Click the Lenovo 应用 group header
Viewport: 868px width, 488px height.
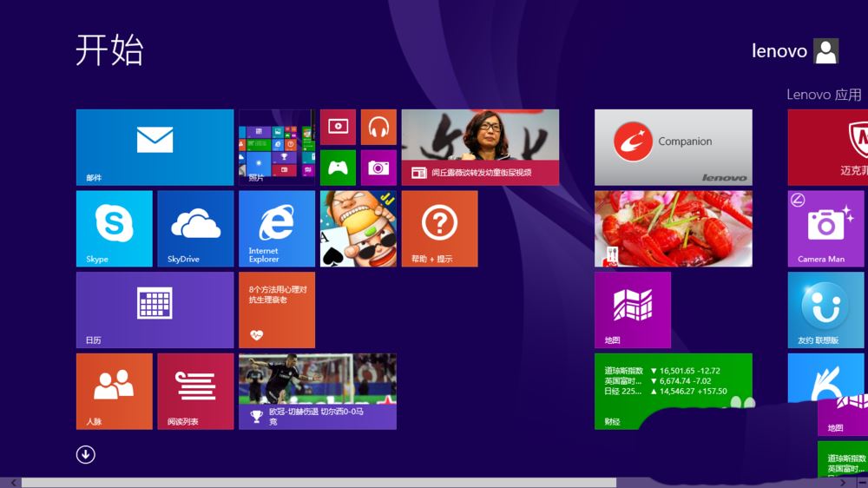(824, 95)
